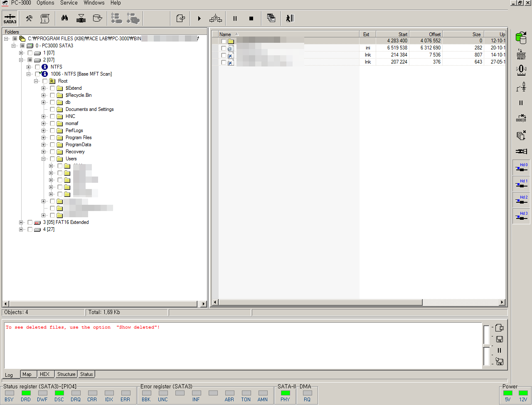Viewport: 532px width, 405px height.
Task: Click the pause button in top toolbar
Action: [x=235, y=18]
